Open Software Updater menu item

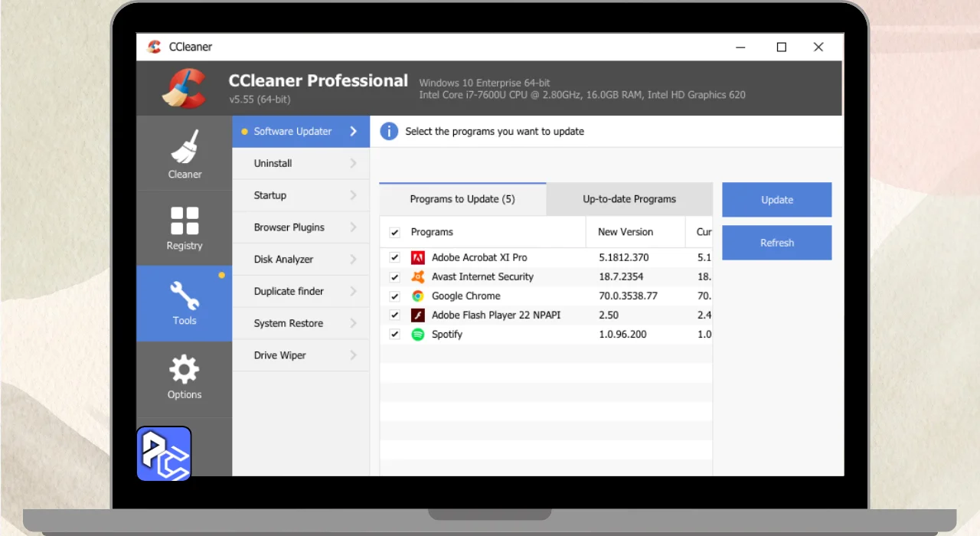[301, 131]
